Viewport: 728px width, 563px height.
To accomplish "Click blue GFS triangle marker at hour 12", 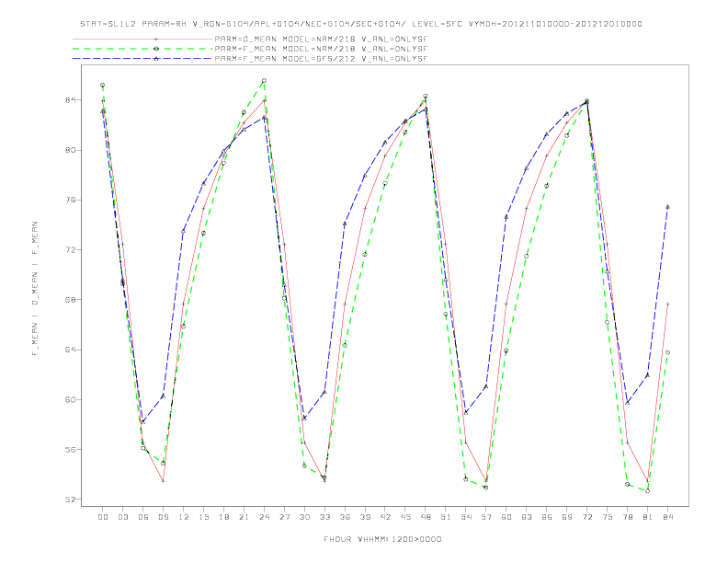I will tap(184, 231).
